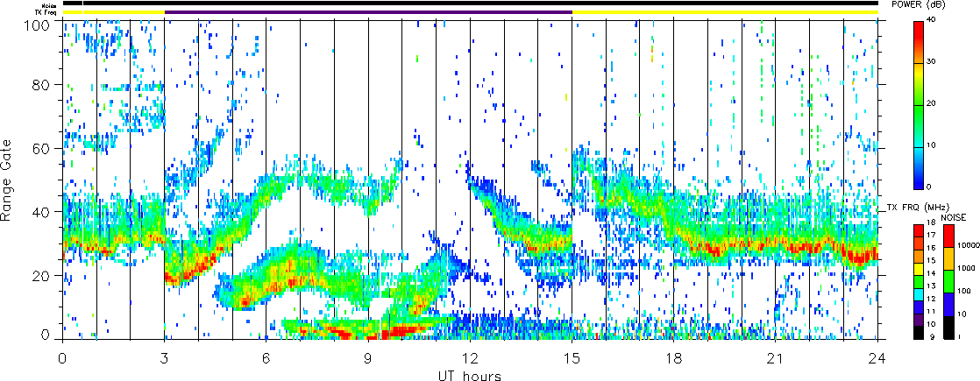Click the '10000' label on NOISE scale
Image resolution: width=980 pixels, height=381 pixels.
[x=969, y=245]
